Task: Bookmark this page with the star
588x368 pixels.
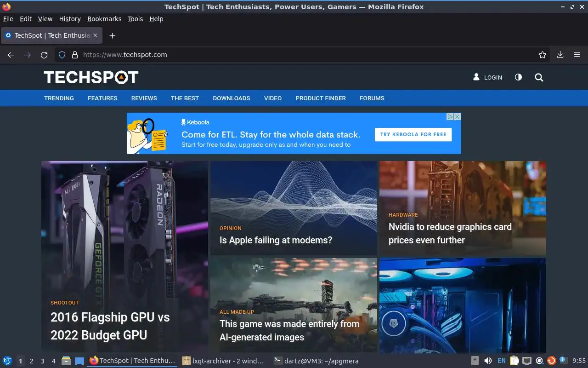Action: (543, 55)
